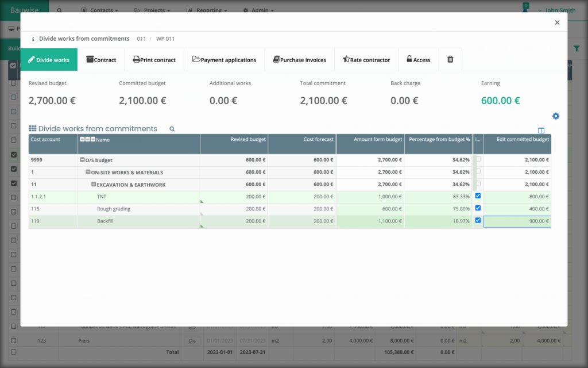
Task: Open folder icon in Piers background row
Action: click(192, 341)
